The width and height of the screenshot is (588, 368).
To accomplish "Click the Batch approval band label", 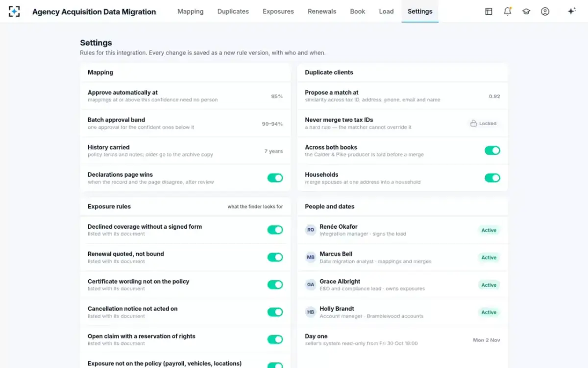I will click(x=116, y=120).
